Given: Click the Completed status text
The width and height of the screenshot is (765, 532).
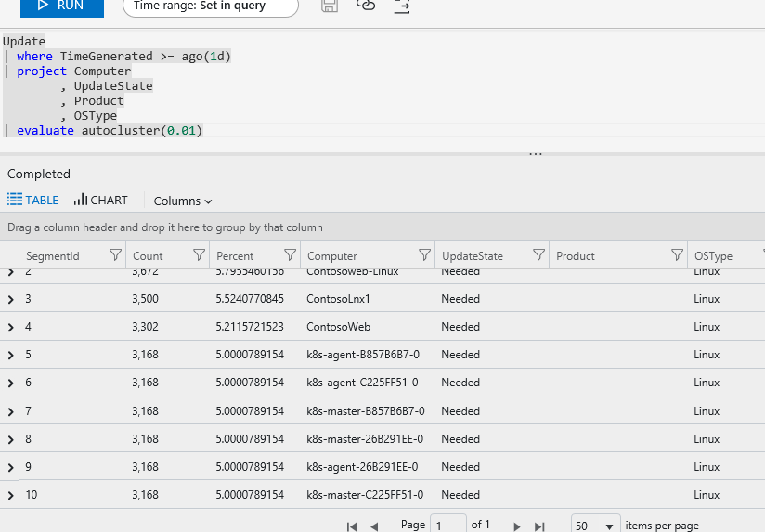Looking at the screenshot, I should coord(39,174).
